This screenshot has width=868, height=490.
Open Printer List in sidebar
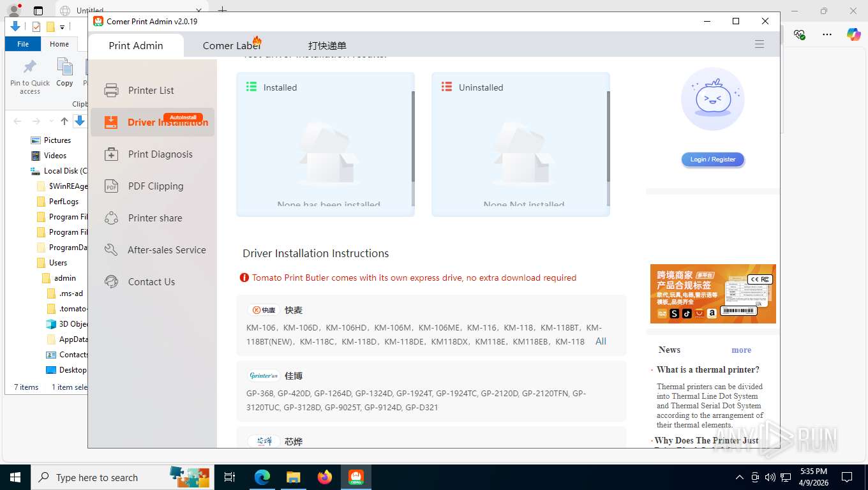tap(152, 91)
